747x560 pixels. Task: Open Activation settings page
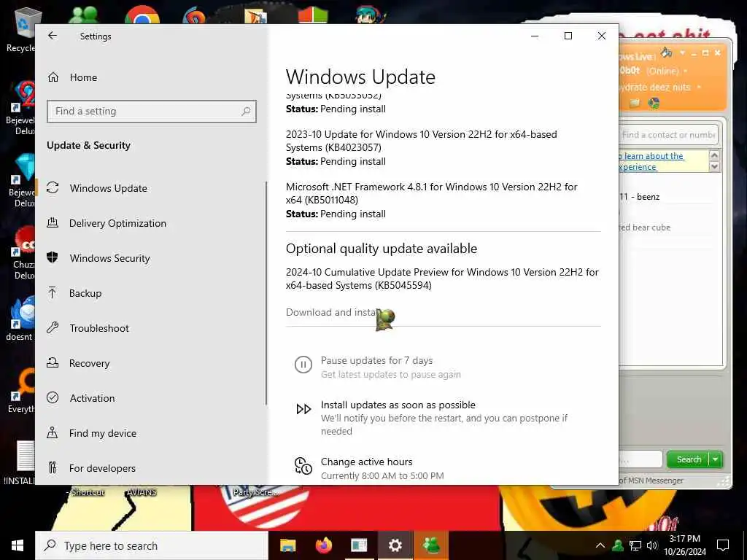pos(92,398)
